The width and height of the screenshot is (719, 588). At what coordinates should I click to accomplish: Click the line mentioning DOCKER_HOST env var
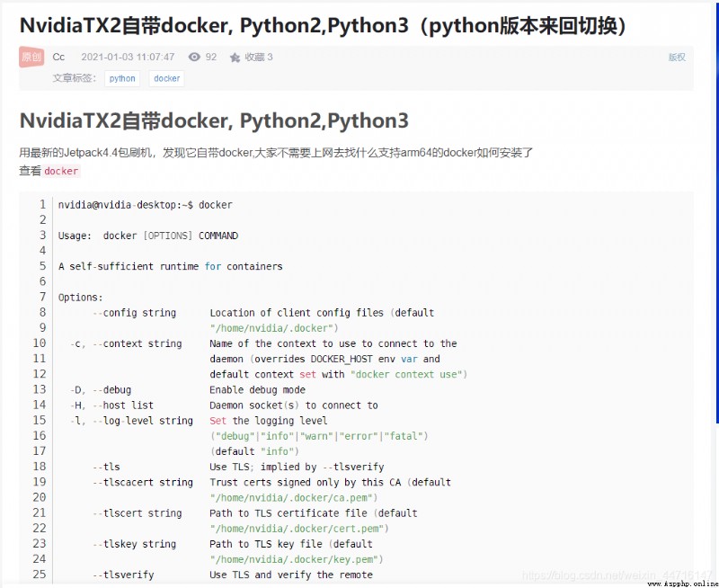(324, 359)
